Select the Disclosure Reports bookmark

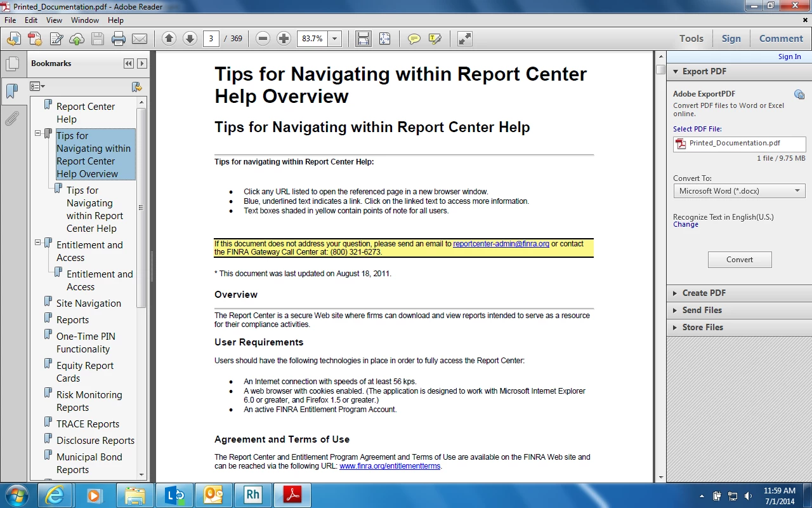pos(95,441)
